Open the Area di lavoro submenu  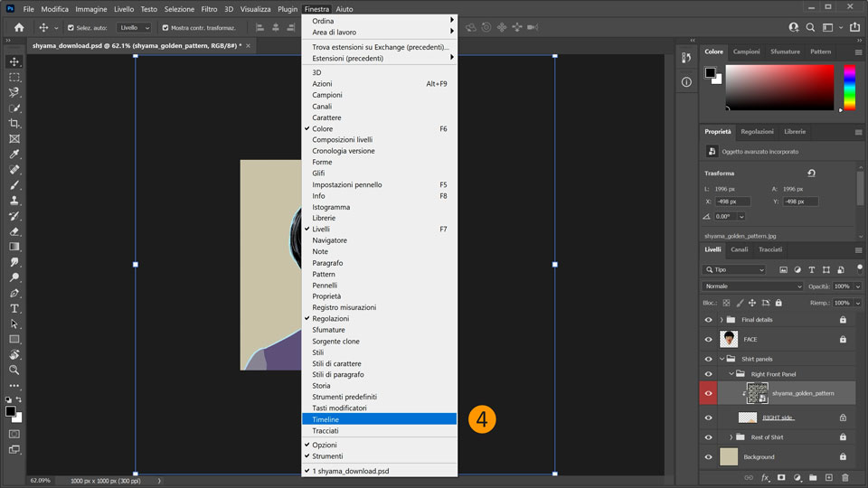(379, 33)
